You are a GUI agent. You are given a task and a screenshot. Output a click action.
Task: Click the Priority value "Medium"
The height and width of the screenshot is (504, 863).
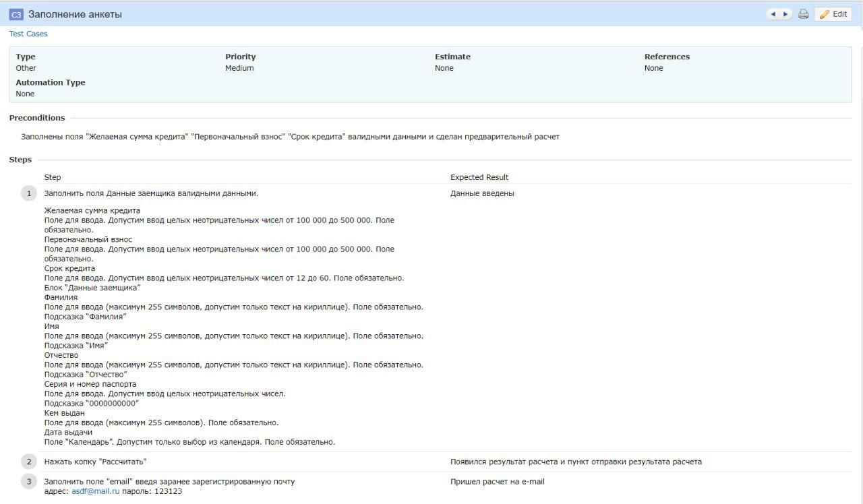pyautogui.click(x=239, y=68)
